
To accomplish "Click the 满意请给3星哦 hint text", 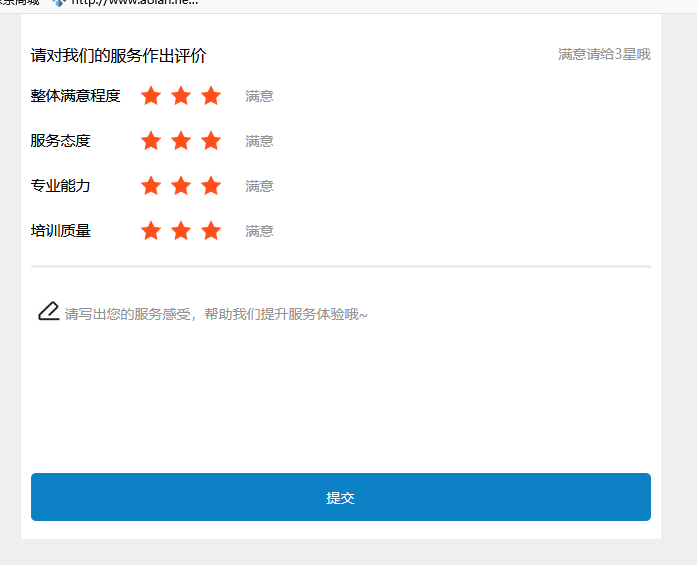I will [x=604, y=54].
